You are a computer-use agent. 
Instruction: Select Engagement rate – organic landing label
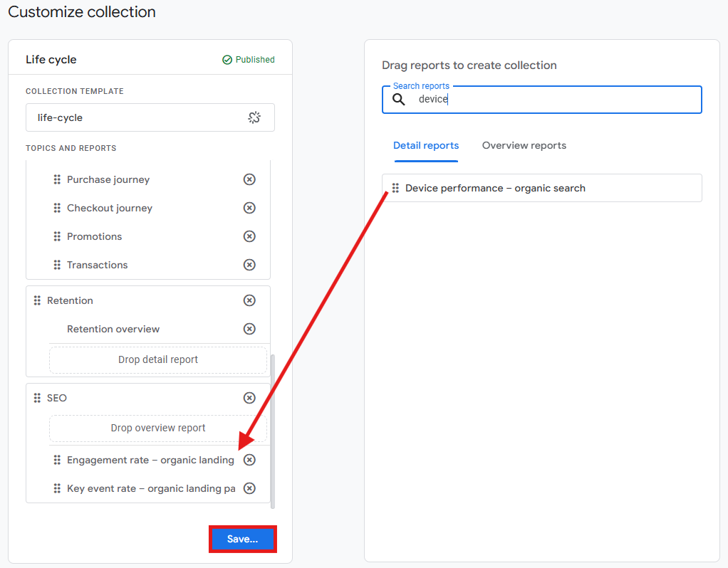point(150,460)
